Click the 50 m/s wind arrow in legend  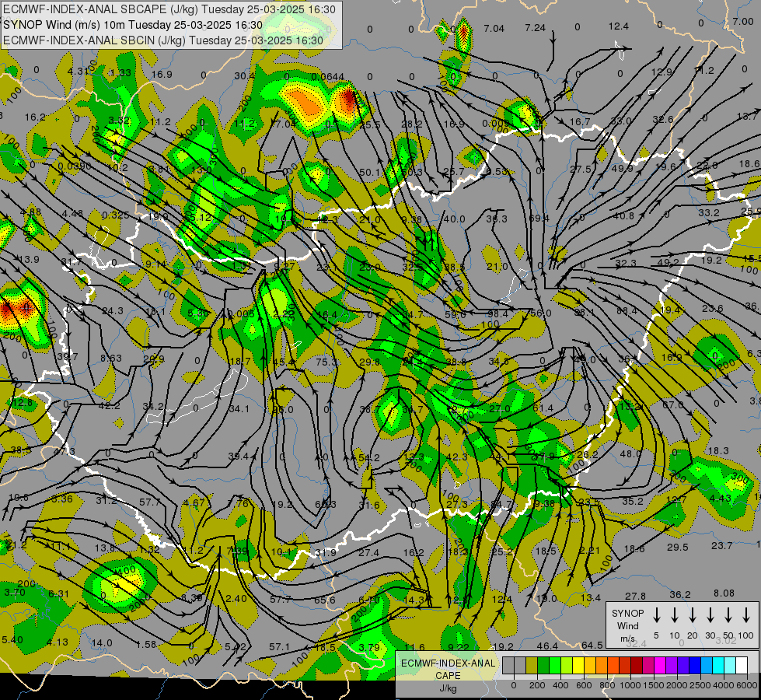tap(728, 615)
